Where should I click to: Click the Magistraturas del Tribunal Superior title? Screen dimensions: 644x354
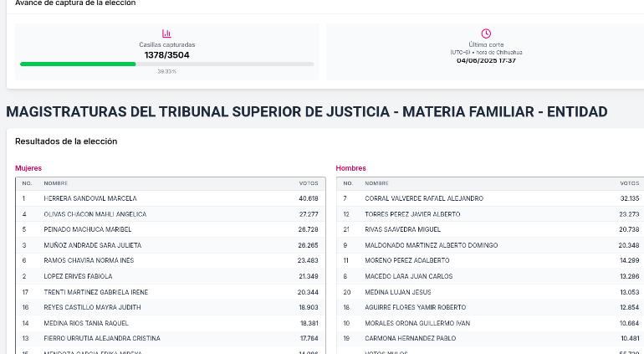pyautogui.click(x=306, y=112)
